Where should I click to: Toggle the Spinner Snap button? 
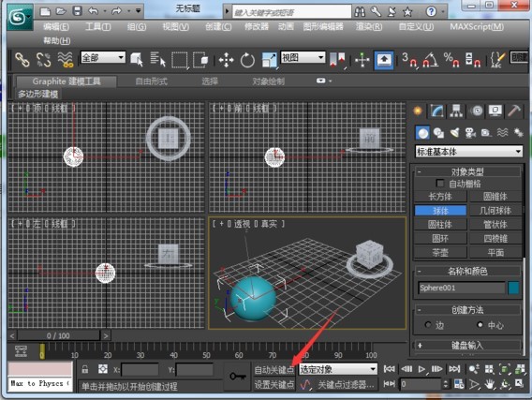pos(473,60)
